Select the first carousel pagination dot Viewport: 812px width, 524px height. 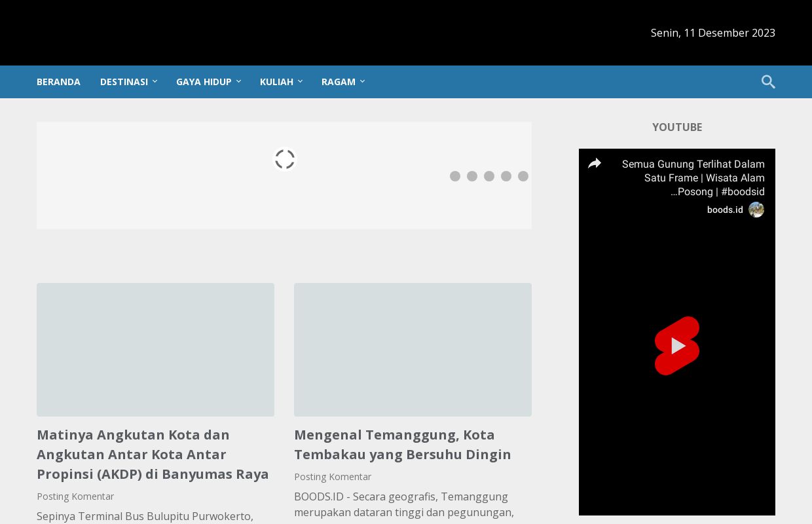point(455,176)
